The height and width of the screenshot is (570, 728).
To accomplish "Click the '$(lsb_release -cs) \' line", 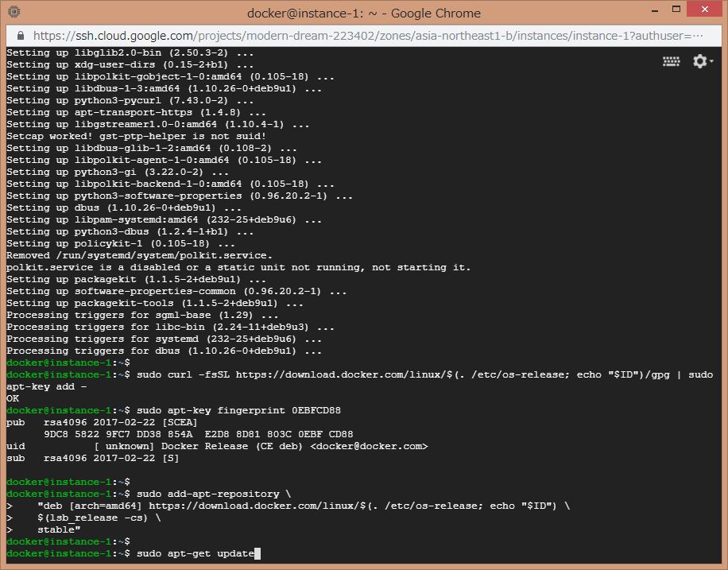I will coord(99,518).
